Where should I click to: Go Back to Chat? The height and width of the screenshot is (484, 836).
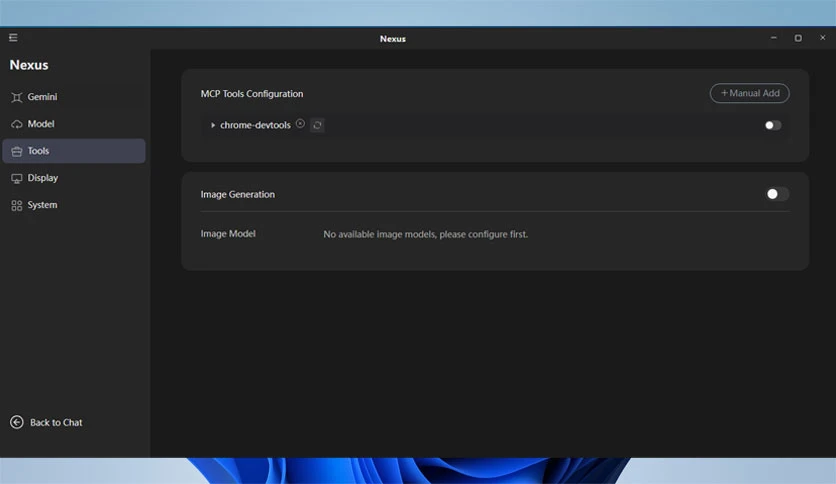[x=46, y=422]
